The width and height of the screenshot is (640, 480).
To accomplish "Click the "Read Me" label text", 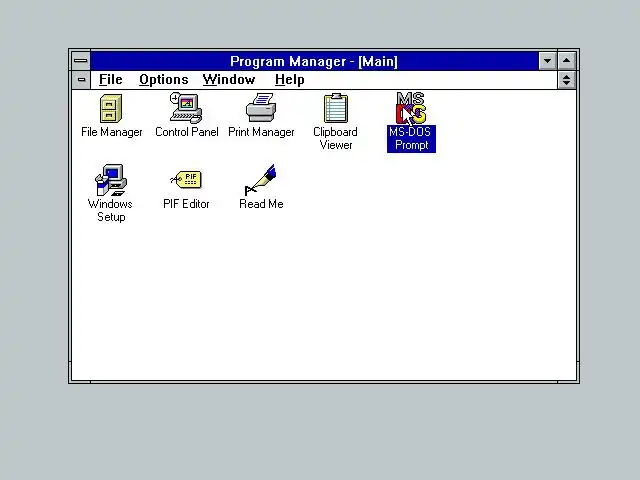I will pos(261,204).
